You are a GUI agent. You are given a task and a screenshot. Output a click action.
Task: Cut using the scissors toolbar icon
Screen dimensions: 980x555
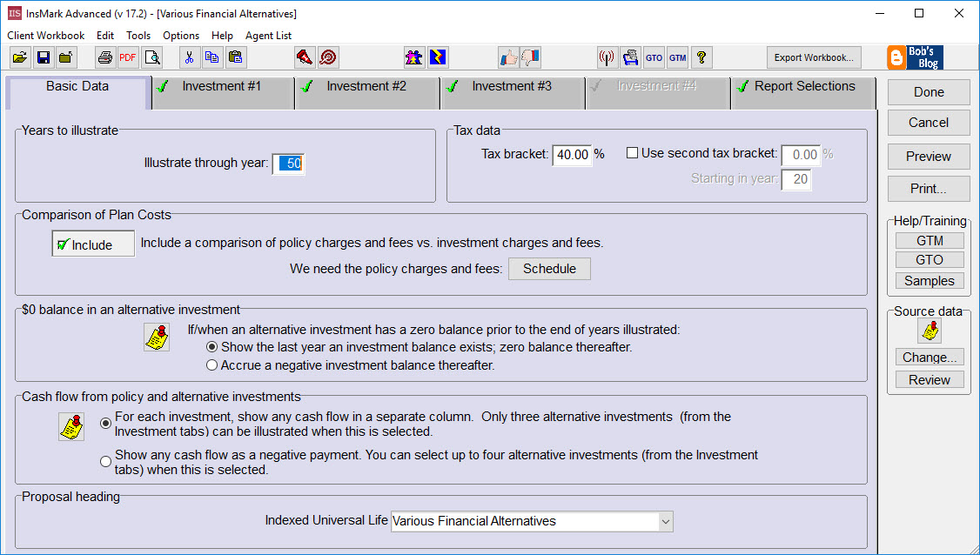click(189, 57)
